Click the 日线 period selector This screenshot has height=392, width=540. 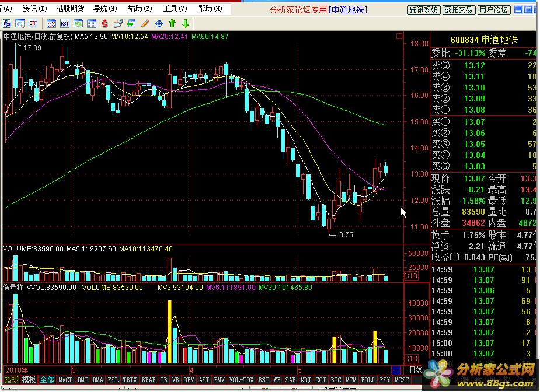click(416, 370)
